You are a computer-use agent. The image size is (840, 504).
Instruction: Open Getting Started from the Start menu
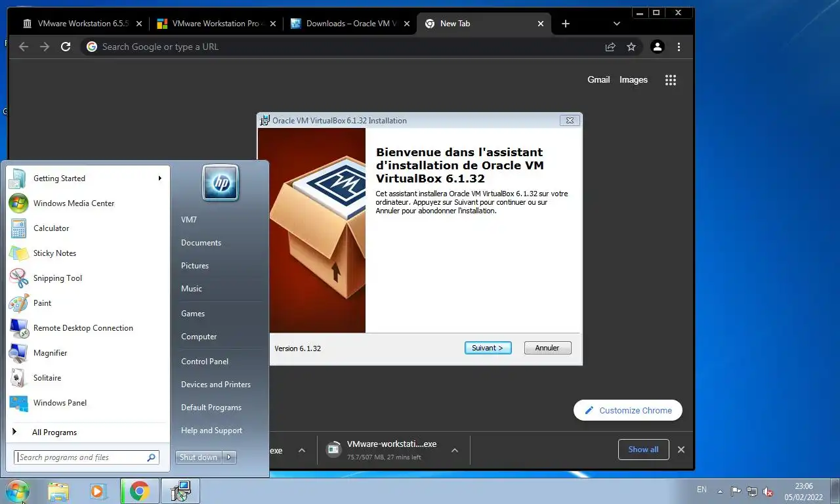tap(87, 178)
